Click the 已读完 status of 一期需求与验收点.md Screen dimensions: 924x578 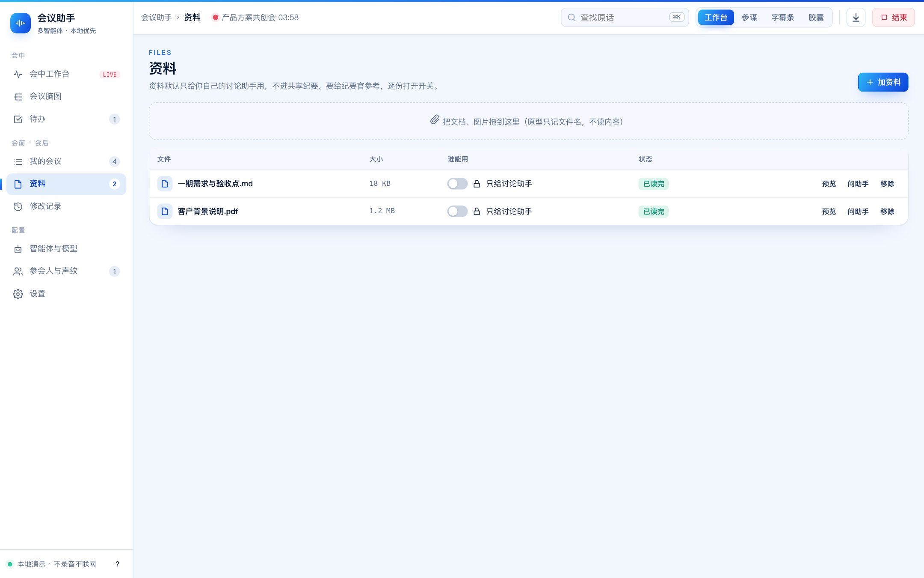coord(653,184)
